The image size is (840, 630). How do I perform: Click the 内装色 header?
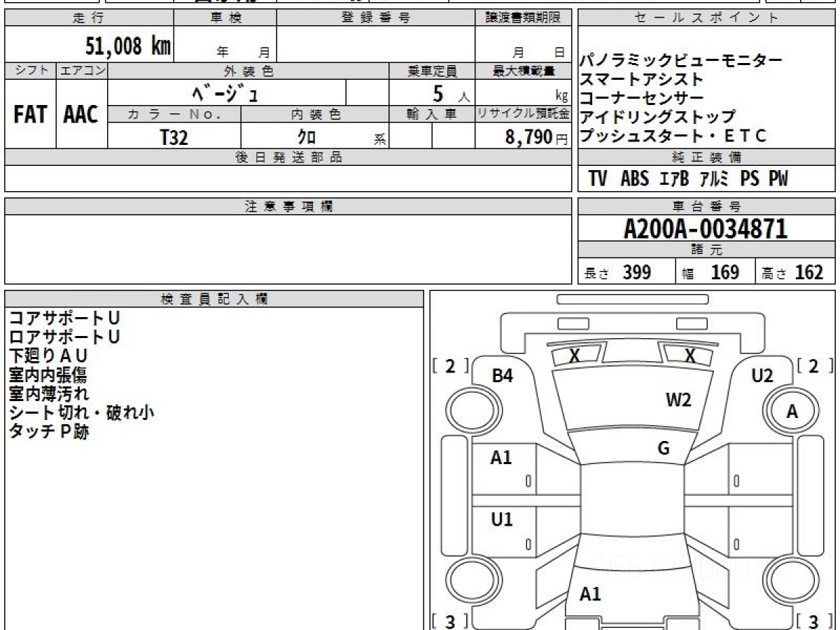click(x=315, y=114)
